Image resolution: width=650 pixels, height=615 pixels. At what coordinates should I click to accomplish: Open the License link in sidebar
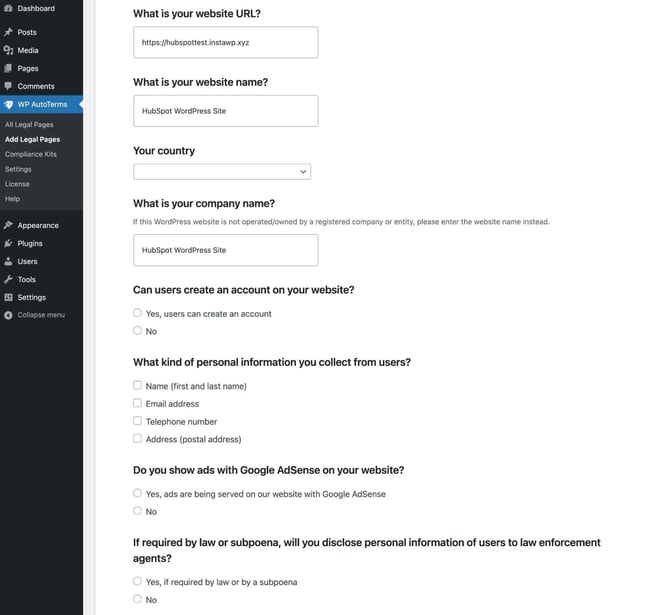tap(17, 184)
